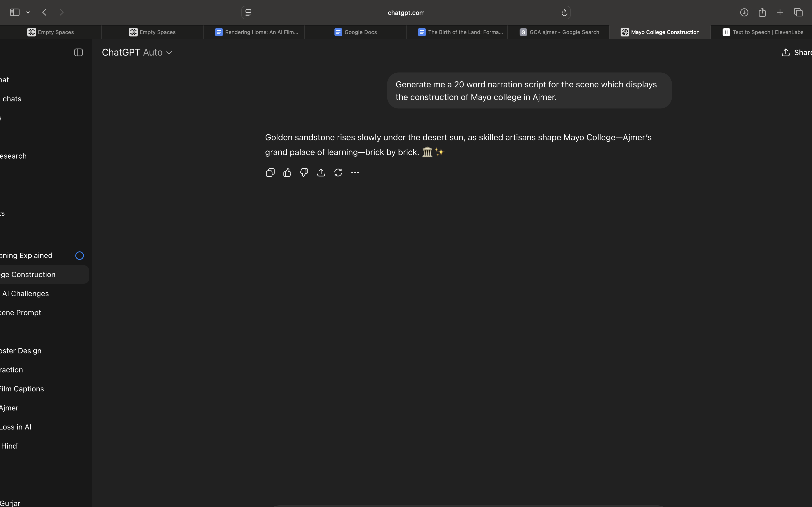Click the share icon below the response
Screen dimensions: 812x507
point(321,173)
